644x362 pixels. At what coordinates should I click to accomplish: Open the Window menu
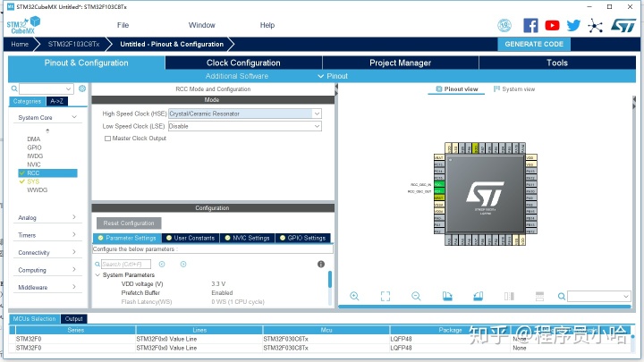click(x=201, y=25)
